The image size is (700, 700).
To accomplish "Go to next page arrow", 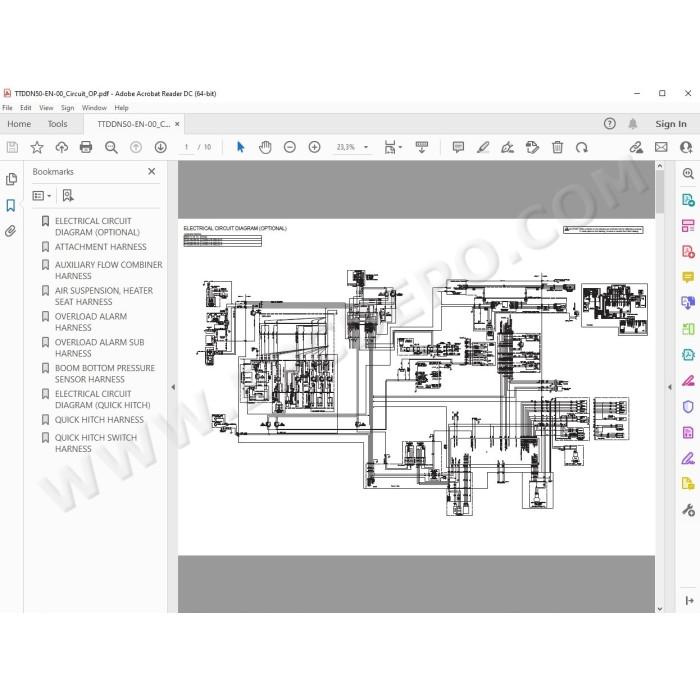I will pos(161,147).
